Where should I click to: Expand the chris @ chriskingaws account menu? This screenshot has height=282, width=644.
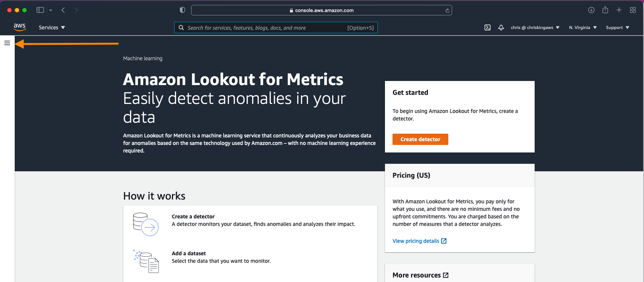(x=535, y=27)
